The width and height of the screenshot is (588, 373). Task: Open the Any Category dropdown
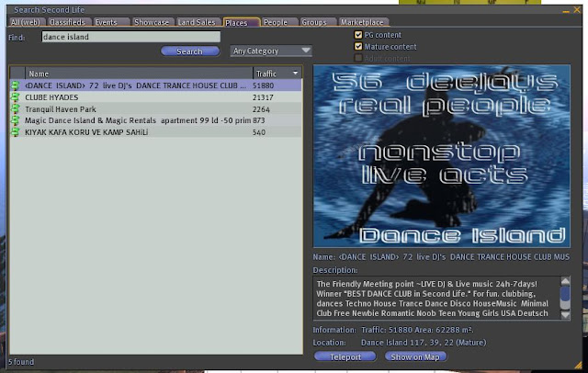tap(271, 51)
